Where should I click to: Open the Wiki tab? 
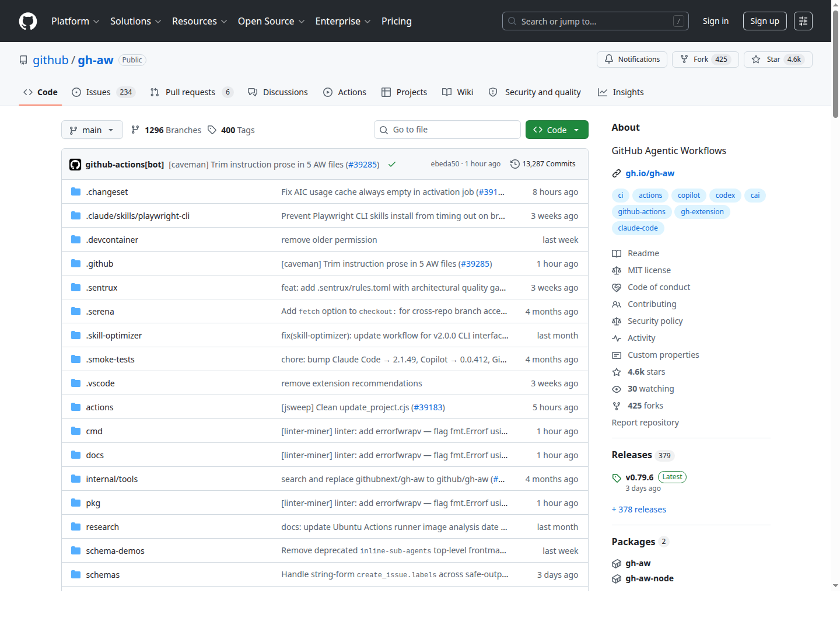(458, 92)
